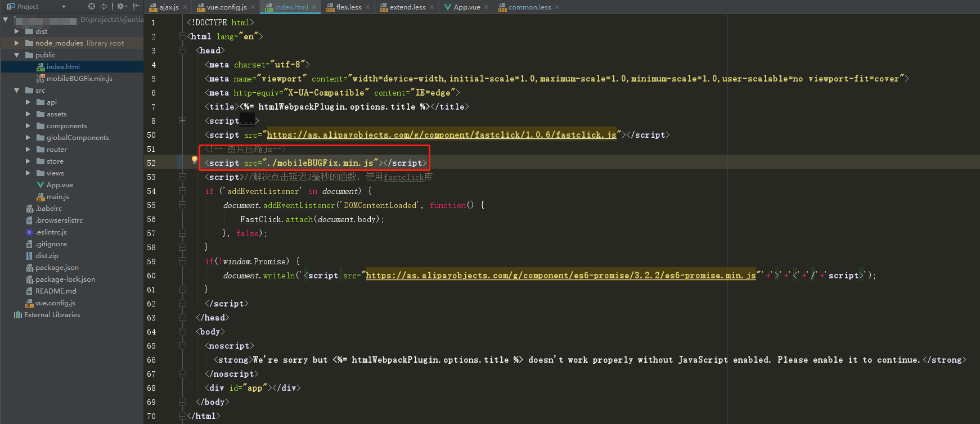
Task: Hide the Project tool window
Action: coord(136,7)
